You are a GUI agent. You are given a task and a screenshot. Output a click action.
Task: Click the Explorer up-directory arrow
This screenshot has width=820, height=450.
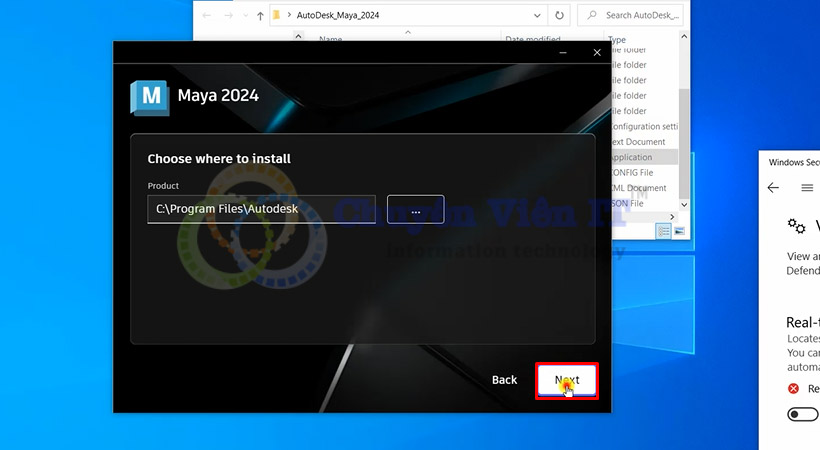(x=261, y=15)
